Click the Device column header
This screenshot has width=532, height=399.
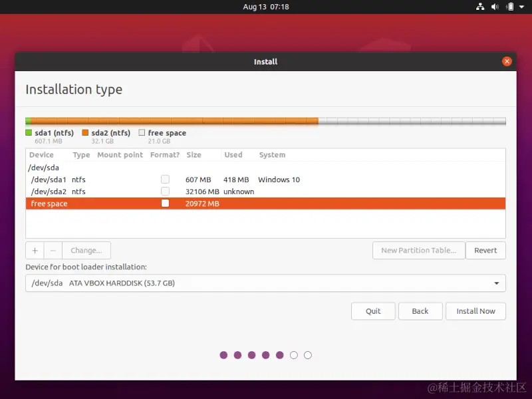41,155
